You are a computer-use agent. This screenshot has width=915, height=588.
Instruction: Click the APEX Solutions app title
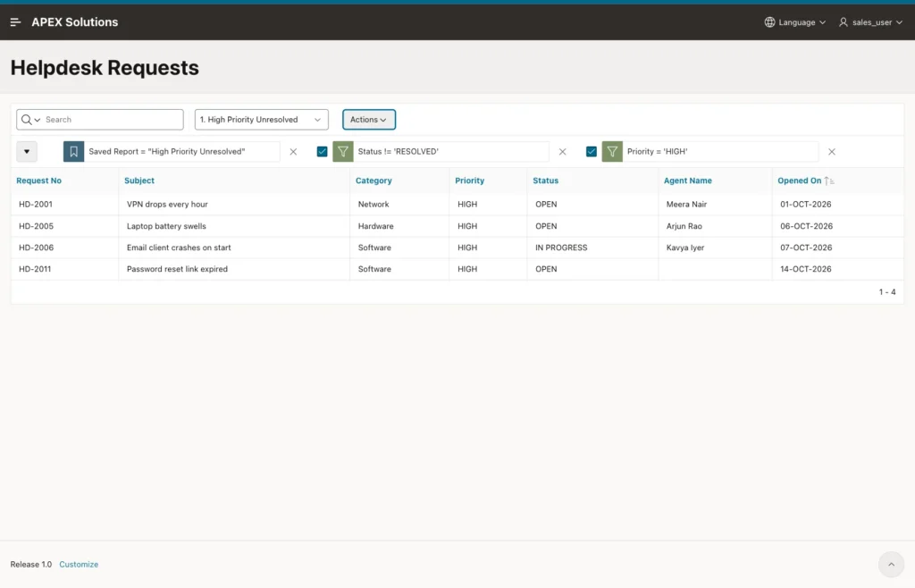[75, 22]
